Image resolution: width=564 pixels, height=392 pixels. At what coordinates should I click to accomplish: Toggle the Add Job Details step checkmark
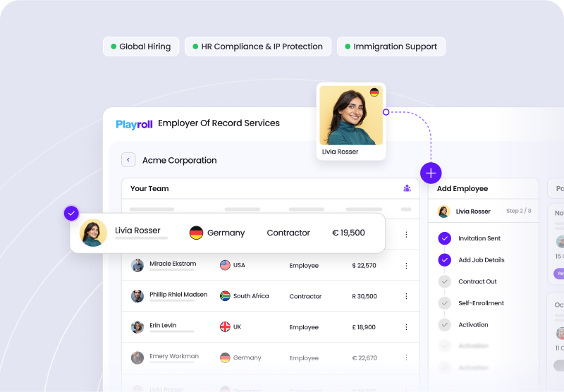tap(444, 260)
